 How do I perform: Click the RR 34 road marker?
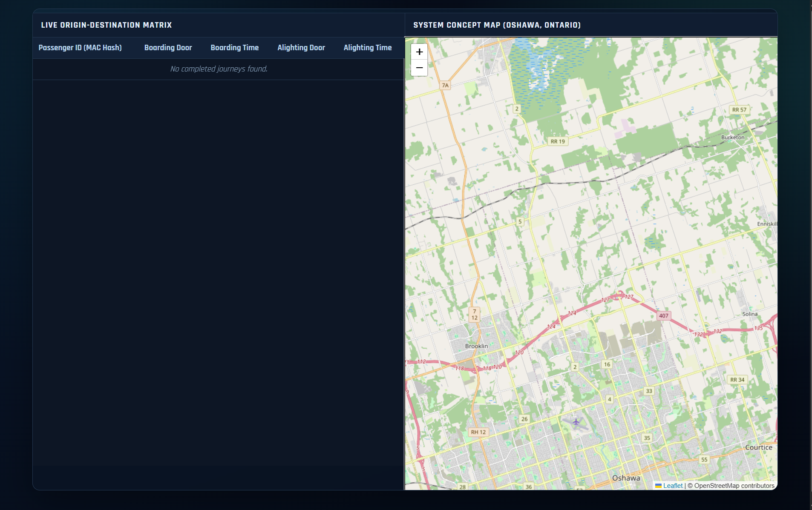(x=737, y=380)
